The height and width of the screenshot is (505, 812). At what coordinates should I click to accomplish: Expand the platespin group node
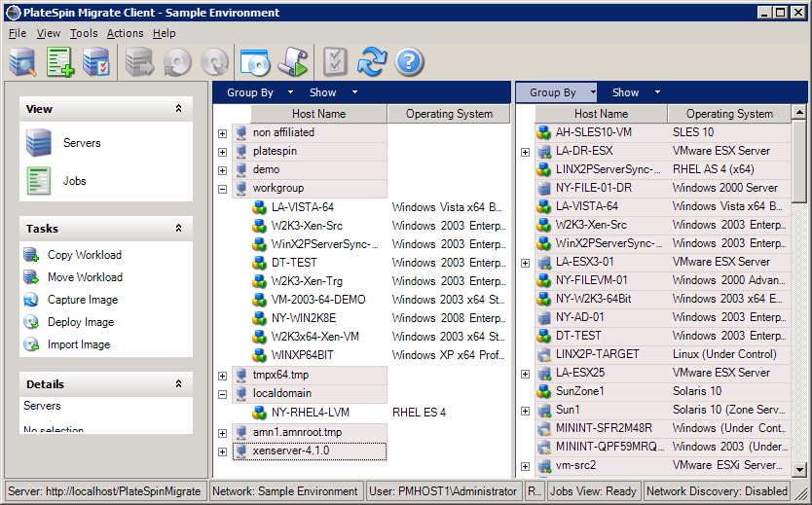tap(222, 152)
